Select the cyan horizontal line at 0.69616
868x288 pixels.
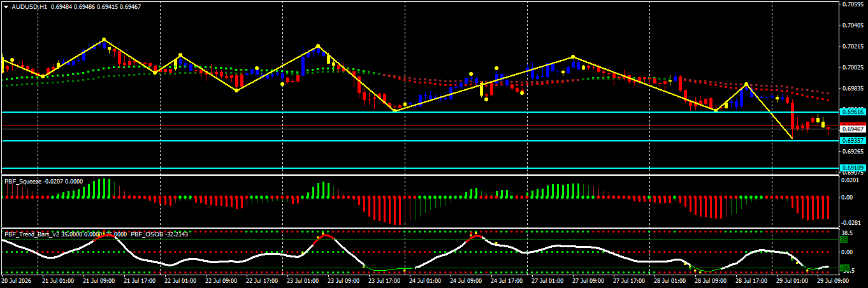(421, 112)
